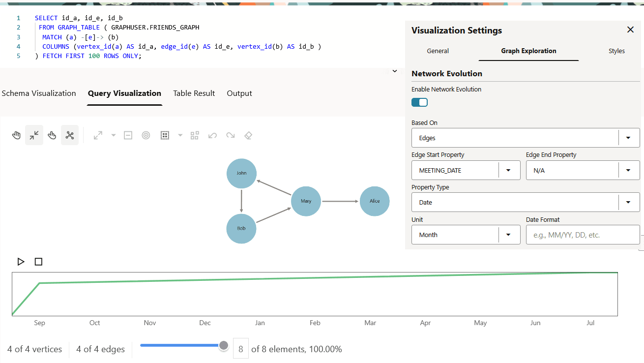Switch to the Table Result tab

(x=194, y=93)
